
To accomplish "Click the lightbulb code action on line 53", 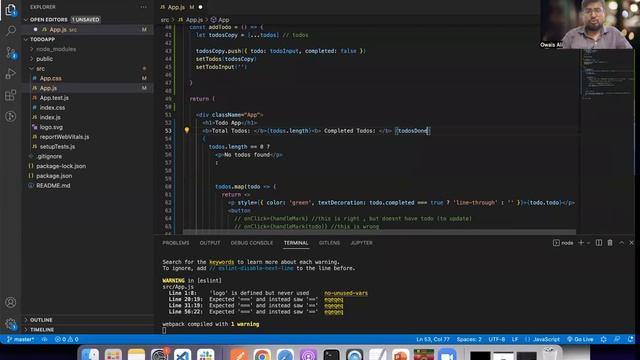I will coord(187,131).
